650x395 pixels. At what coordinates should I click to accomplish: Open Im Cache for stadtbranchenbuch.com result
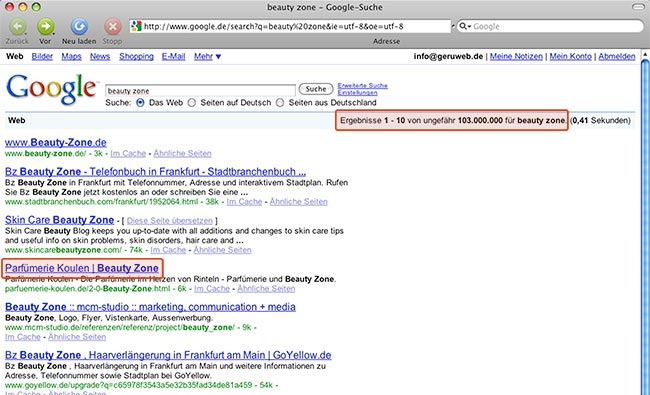(x=244, y=202)
